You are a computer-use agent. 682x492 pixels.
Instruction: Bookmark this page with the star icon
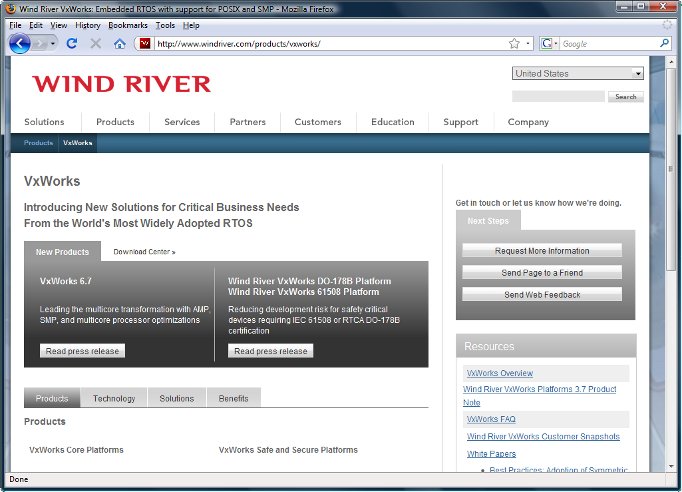tap(514, 44)
